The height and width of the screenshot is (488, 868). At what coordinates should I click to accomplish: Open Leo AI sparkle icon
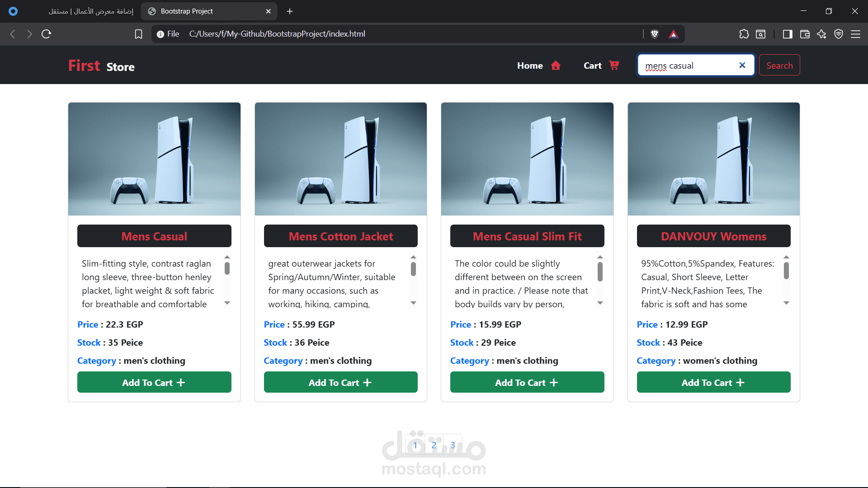pos(821,34)
